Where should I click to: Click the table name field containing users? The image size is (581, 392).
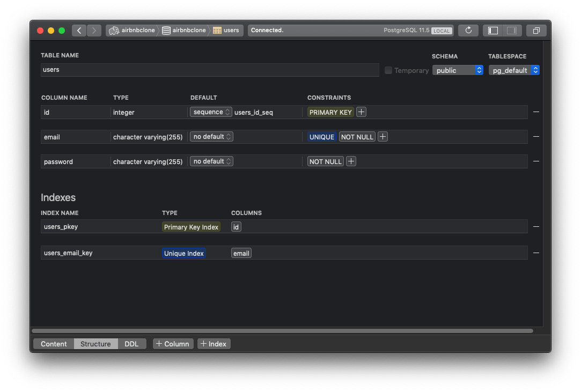209,70
